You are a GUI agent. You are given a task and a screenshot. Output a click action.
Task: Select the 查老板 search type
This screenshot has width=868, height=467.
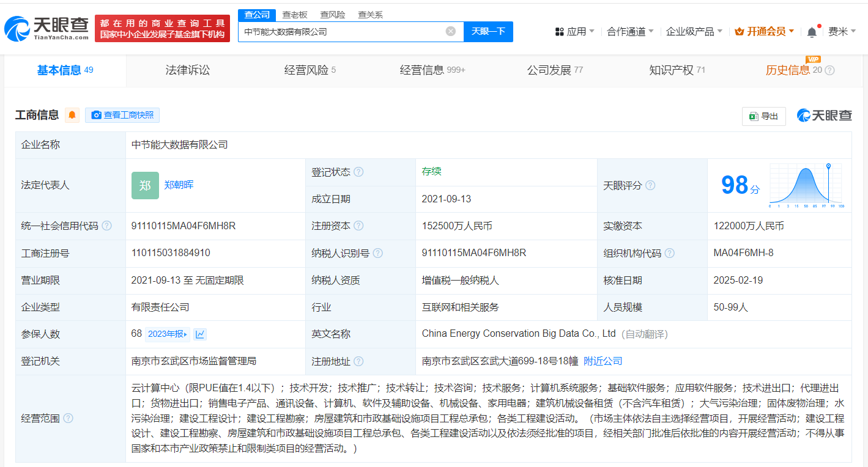294,15
